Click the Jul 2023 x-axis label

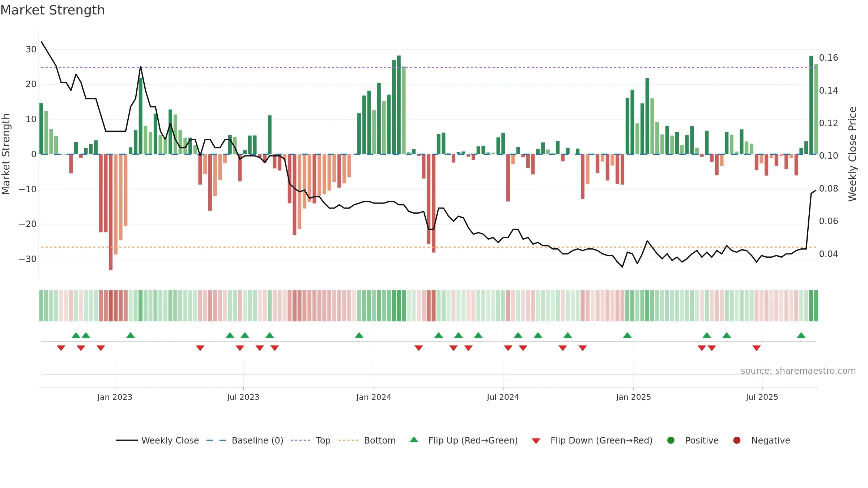243,397
